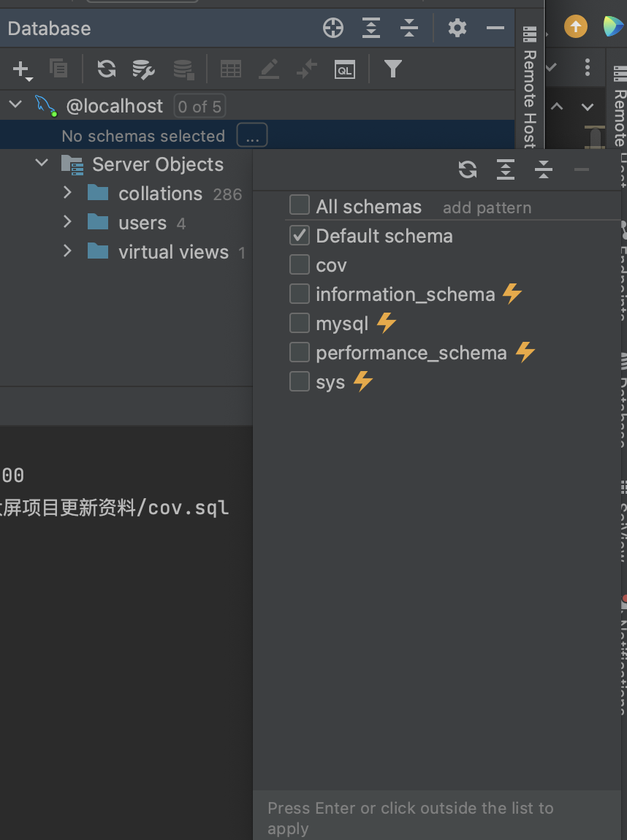The image size is (627, 840).
Task: Click the add pattern link in the popup
Action: coord(487,207)
